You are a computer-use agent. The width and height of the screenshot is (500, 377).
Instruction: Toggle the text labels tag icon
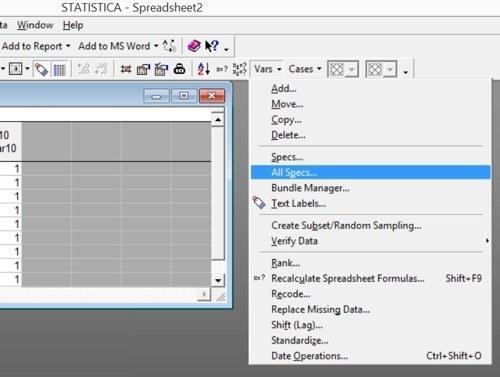click(x=42, y=69)
